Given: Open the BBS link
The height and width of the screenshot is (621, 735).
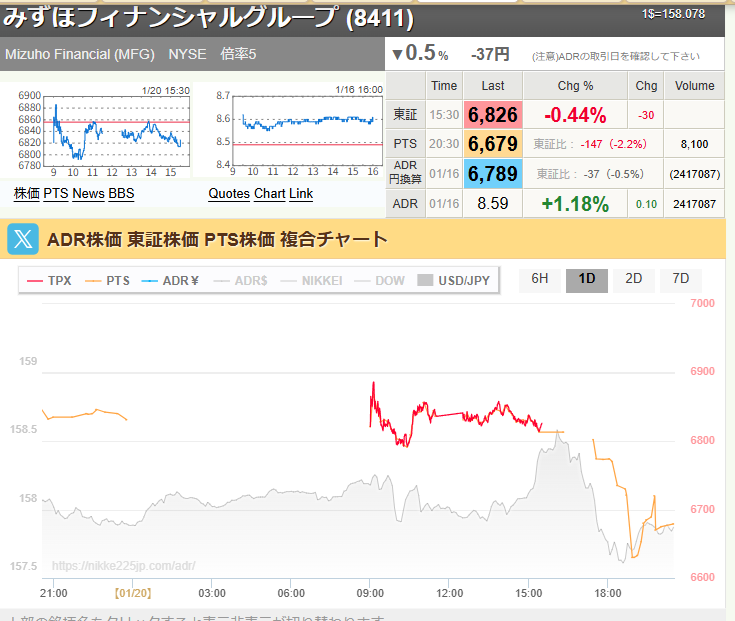Looking at the screenshot, I should point(121,193).
